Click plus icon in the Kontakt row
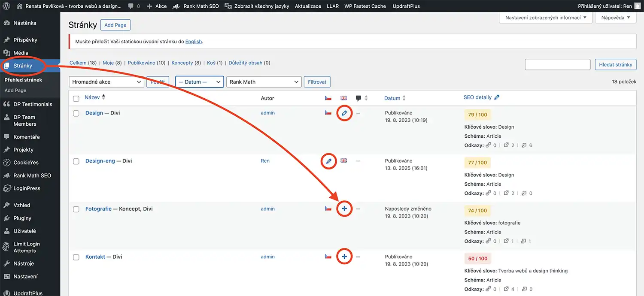Image resolution: width=644 pixels, height=296 pixels. (x=344, y=257)
